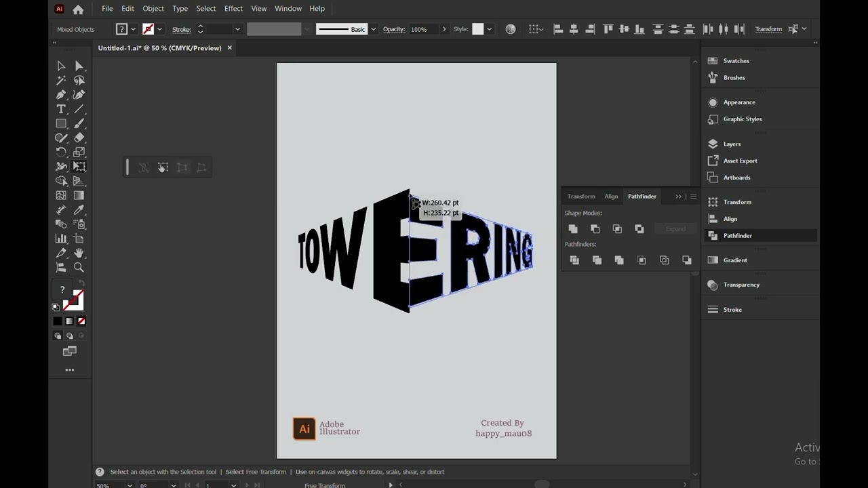The width and height of the screenshot is (868, 488).
Task: Go to the Home screen icon
Action: [78, 9]
